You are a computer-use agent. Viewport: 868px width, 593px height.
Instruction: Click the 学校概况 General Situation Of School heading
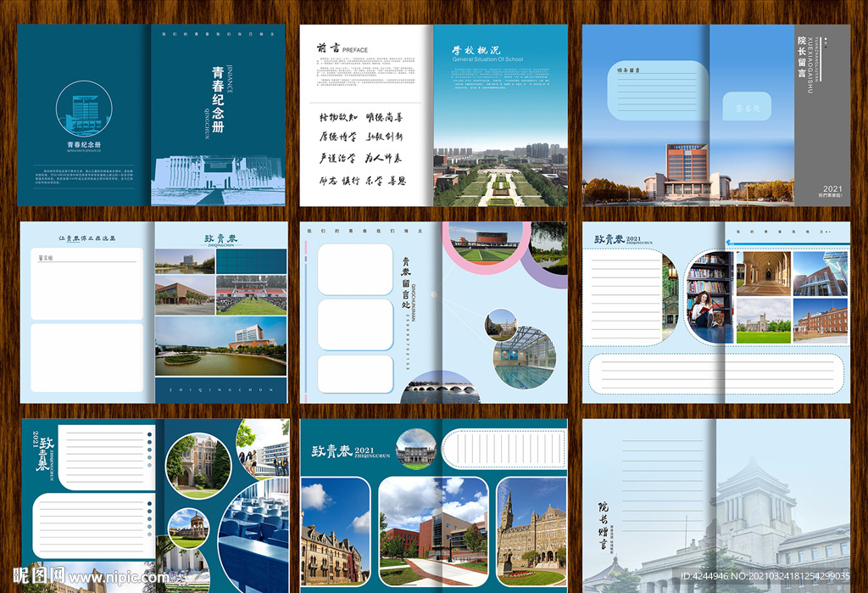point(487,53)
